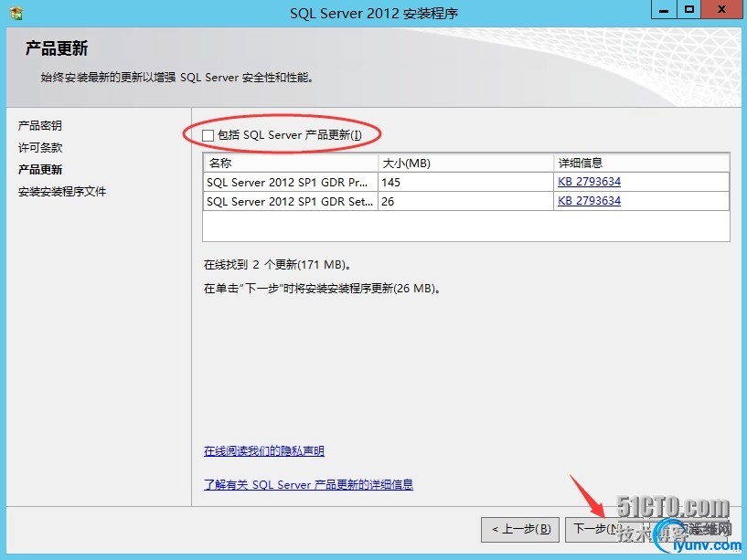Enable the 包括 SQL Server 产品更新 checkbox
This screenshot has width=747, height=560.
pyautogui.click(x=208, y=136)
